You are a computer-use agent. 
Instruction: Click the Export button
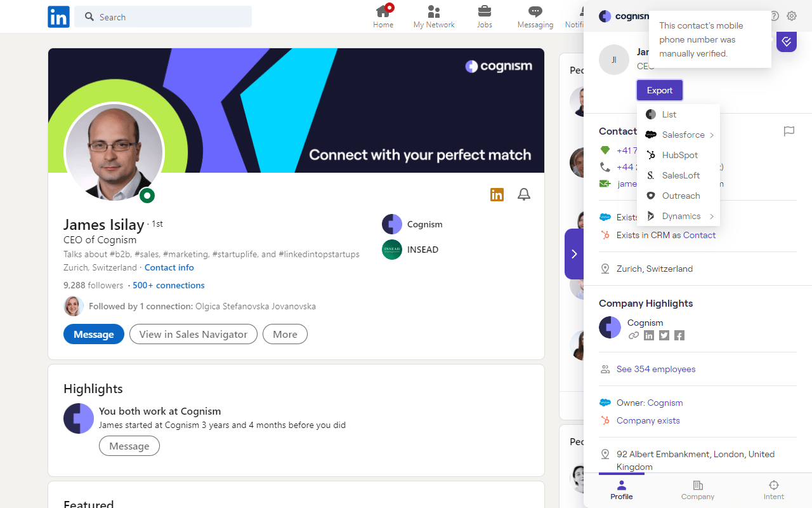pyautogui.click(x=659, y=90)
